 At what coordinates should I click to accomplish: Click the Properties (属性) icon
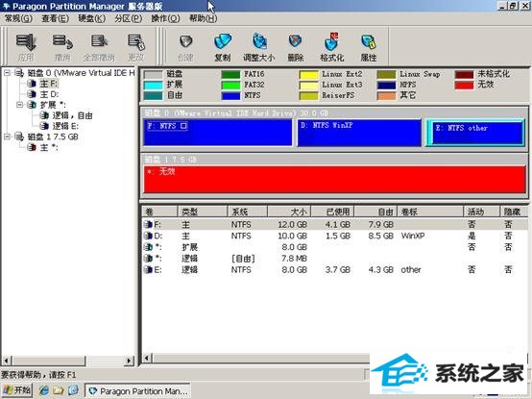click(369, 47)
